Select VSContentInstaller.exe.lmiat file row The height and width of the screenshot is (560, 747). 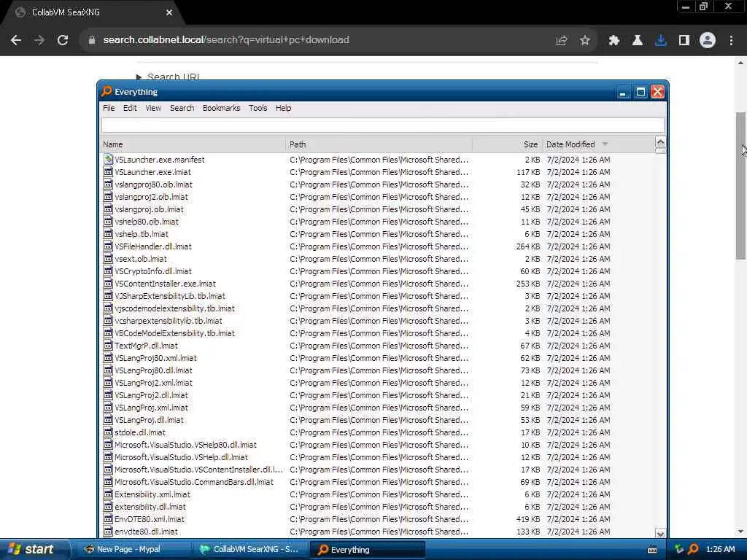[378, 284]
